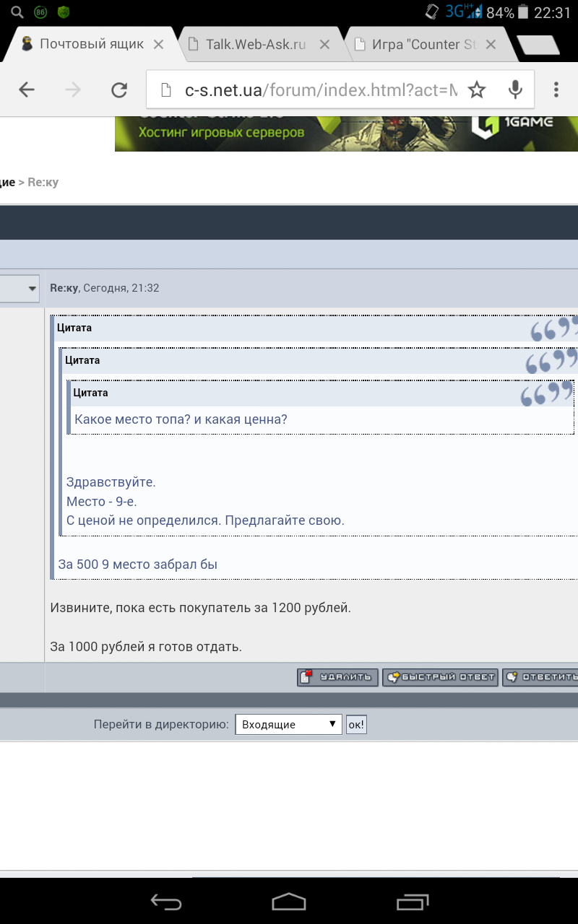Tap the browser back arrow
This screenshot has height=924, width=578.
click(x=27, y=90)
